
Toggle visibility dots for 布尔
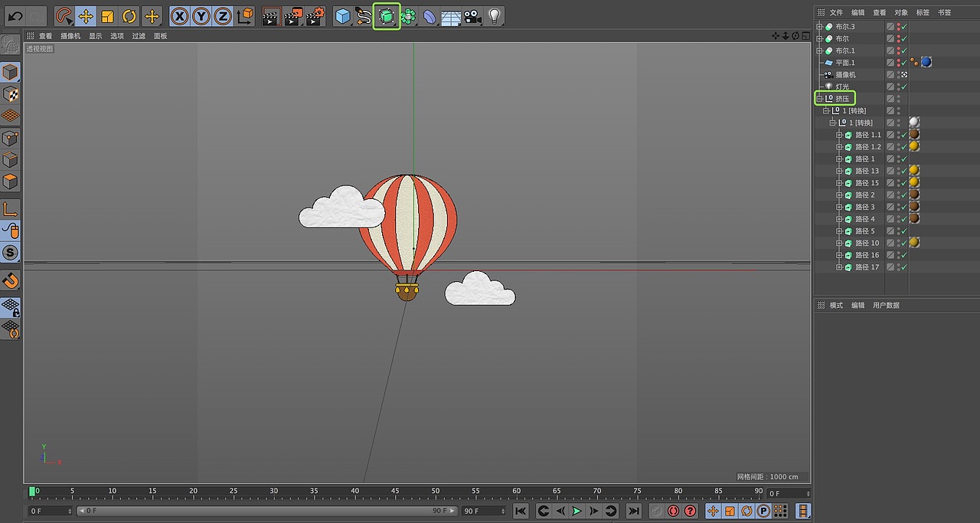899,38
